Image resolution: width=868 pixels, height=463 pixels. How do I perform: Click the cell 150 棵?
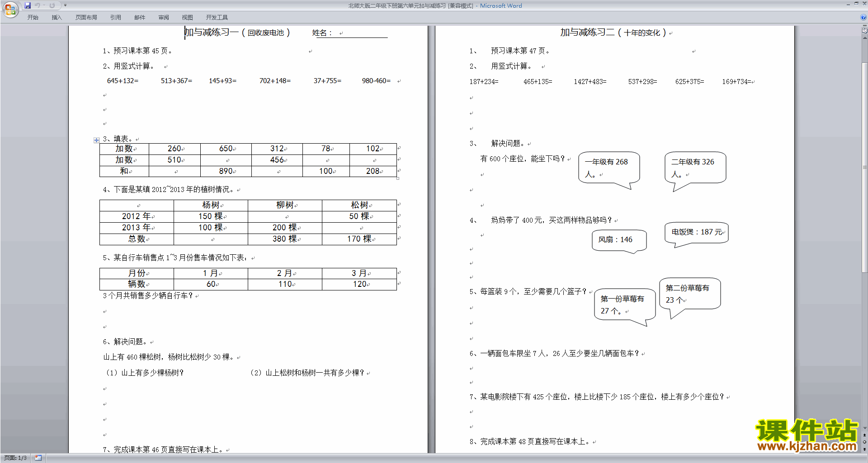point(211,216)
